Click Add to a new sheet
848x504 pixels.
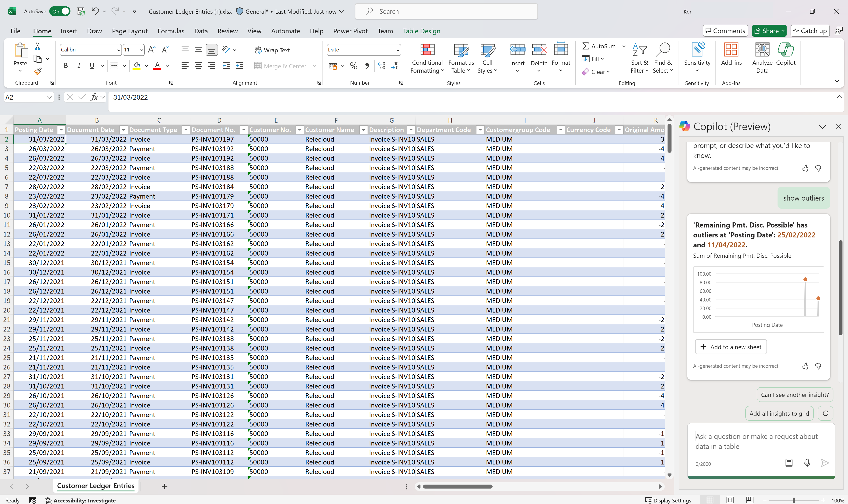pyautogui.click(x=731, y=347)
